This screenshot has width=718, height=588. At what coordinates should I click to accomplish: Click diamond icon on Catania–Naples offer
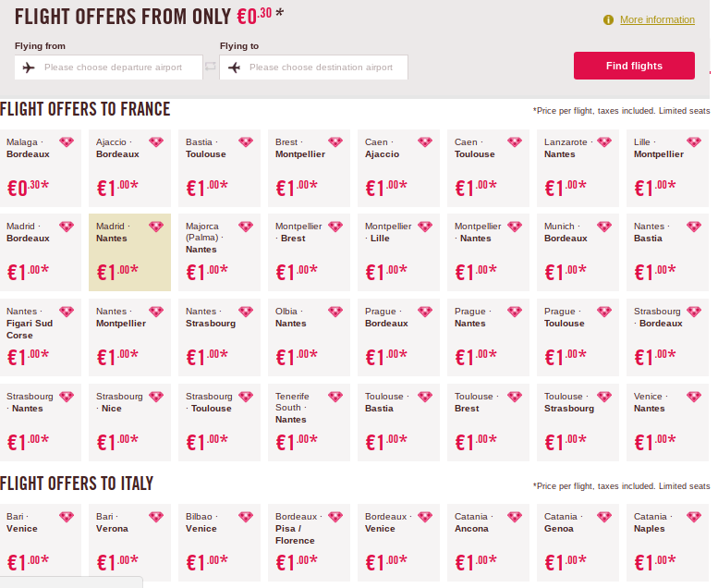coord(694,517)
